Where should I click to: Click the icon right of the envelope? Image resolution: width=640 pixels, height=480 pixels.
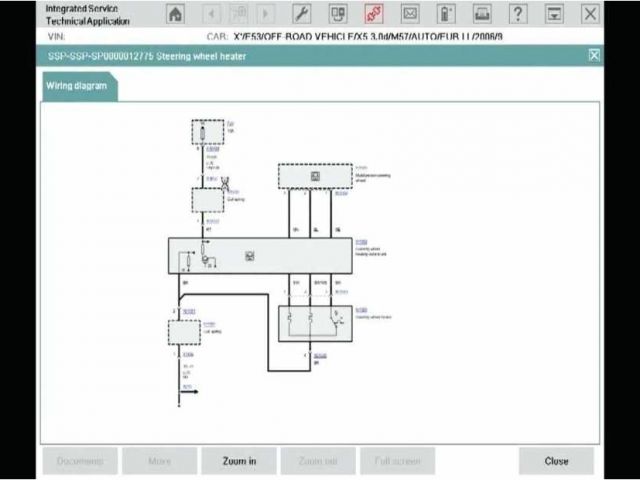(x=445, y=14)
